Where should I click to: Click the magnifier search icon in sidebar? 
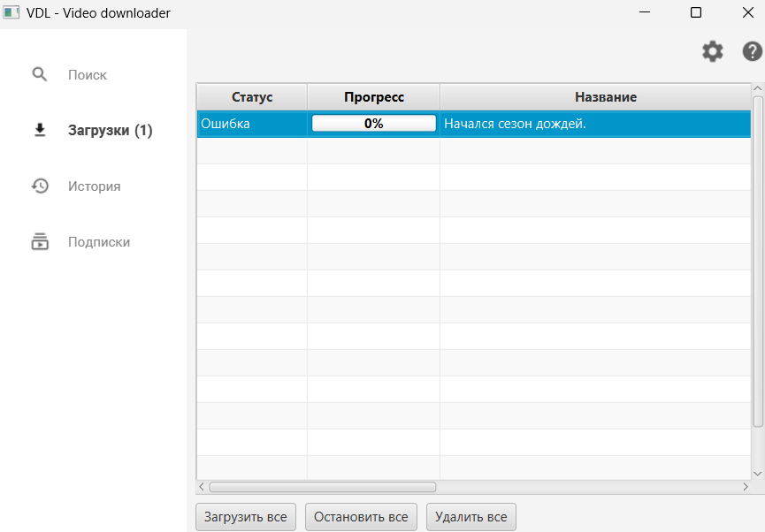(x=40, y=74)
